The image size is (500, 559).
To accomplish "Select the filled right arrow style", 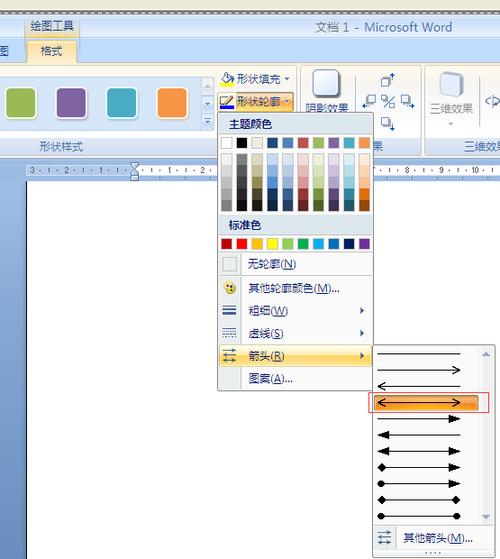I will [419, 419].
